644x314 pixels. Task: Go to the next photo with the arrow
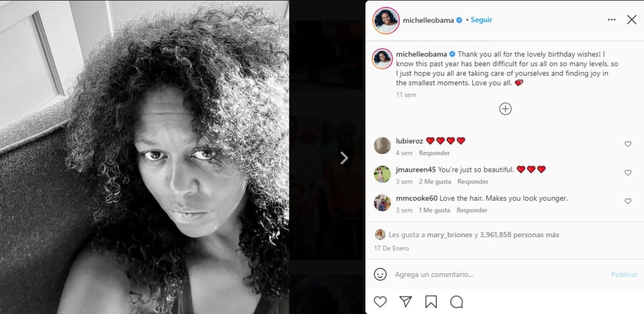tap(344, 157)
